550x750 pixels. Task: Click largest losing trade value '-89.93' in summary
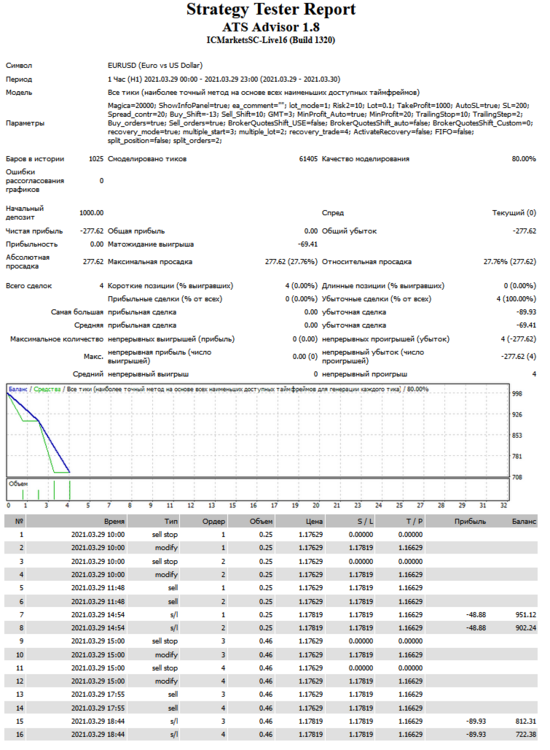point(527,312)
